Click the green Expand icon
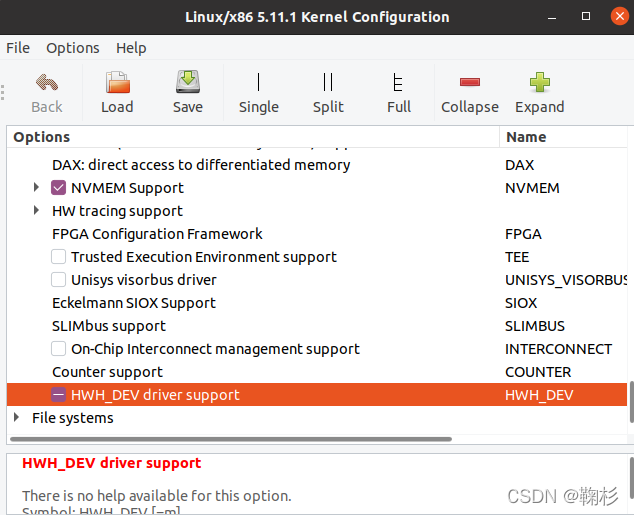The image size is (634, 515). point(540,82)
